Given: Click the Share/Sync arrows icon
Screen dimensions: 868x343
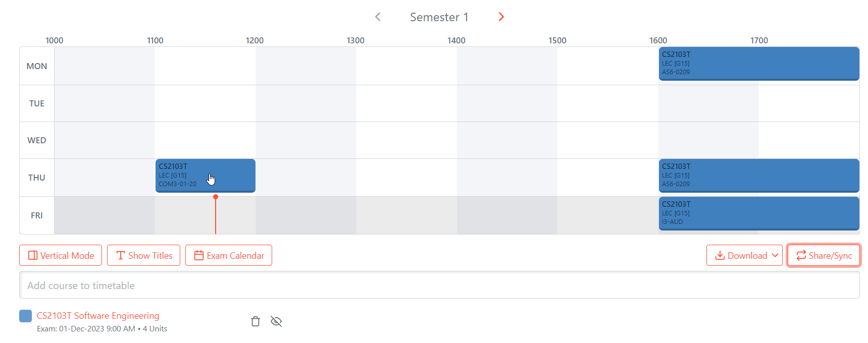Looking at the screenshot, I should (x=801, y=256).
